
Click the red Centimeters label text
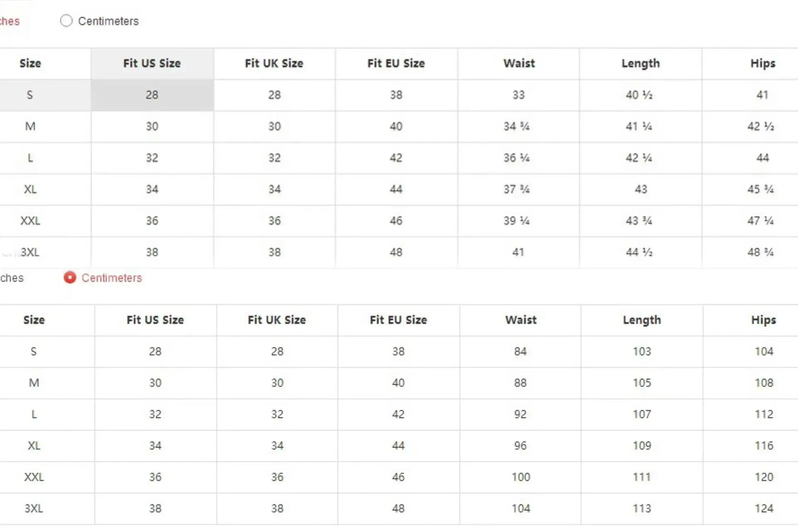[111, 278]
